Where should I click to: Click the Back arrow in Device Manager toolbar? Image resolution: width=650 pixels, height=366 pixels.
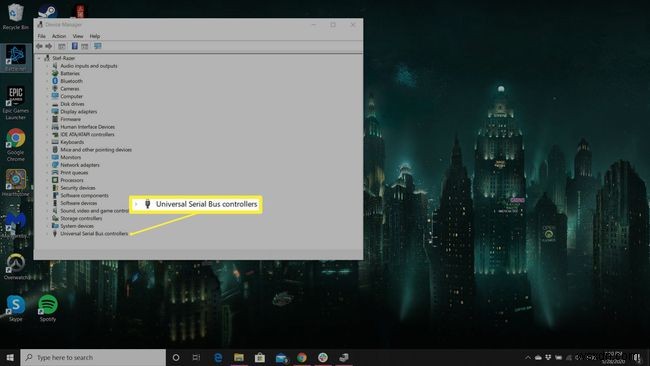(x=40, y=46)
